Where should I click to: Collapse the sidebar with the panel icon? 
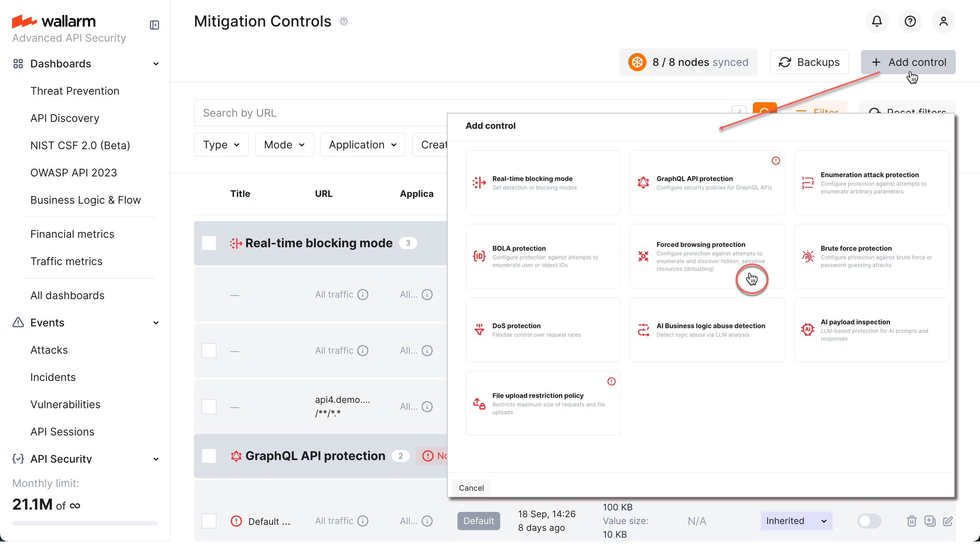click(154, 25)
